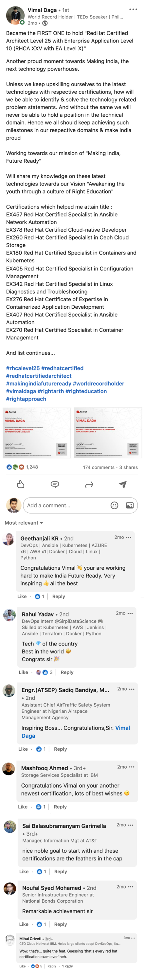This screenshot has width=144, height=980.
Task: Click the thumbs-up like icon on the post
Action: pyautogui.click(x=21, y=484)
